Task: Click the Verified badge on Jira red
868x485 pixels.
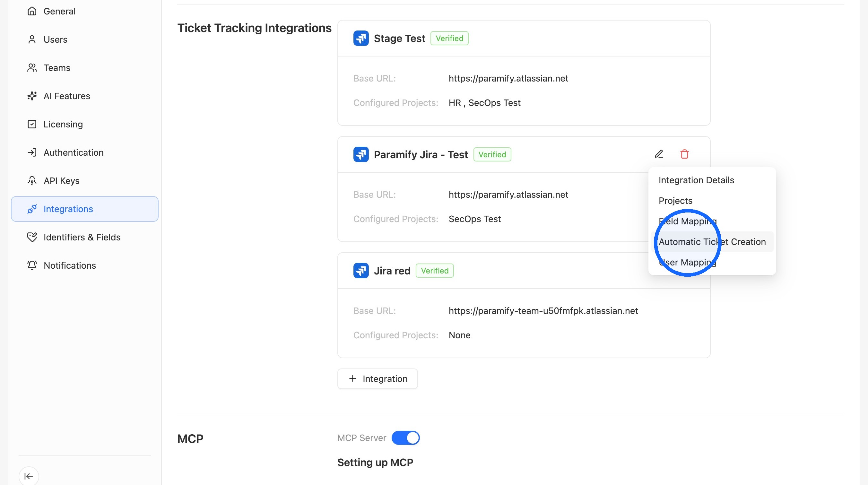Action: coord(434,271)
